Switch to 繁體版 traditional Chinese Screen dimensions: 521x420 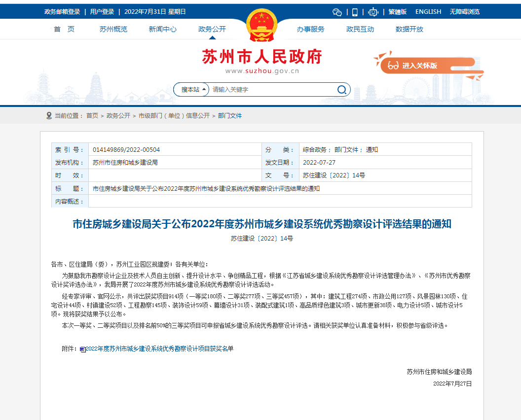pyautogui.click(x=398, y=12)
